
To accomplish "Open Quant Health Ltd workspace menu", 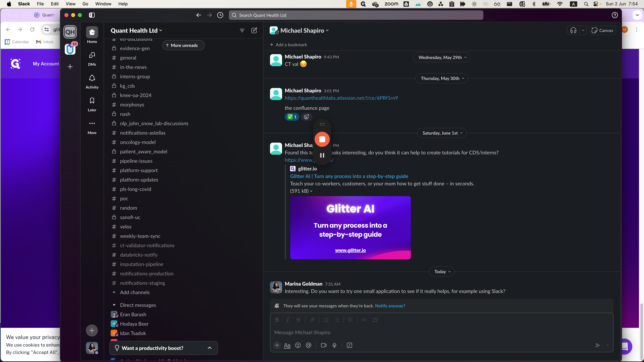I will point(137,31).
